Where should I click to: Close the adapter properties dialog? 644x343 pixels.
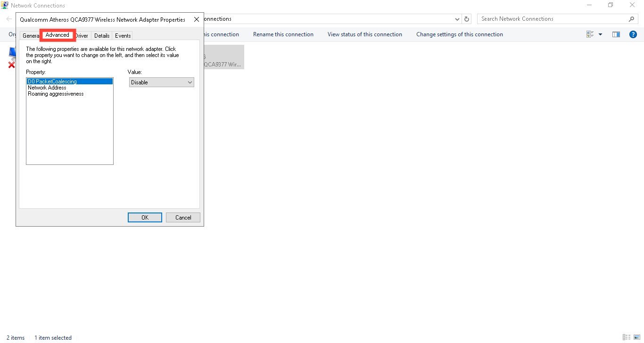click(x=196, y=20)
